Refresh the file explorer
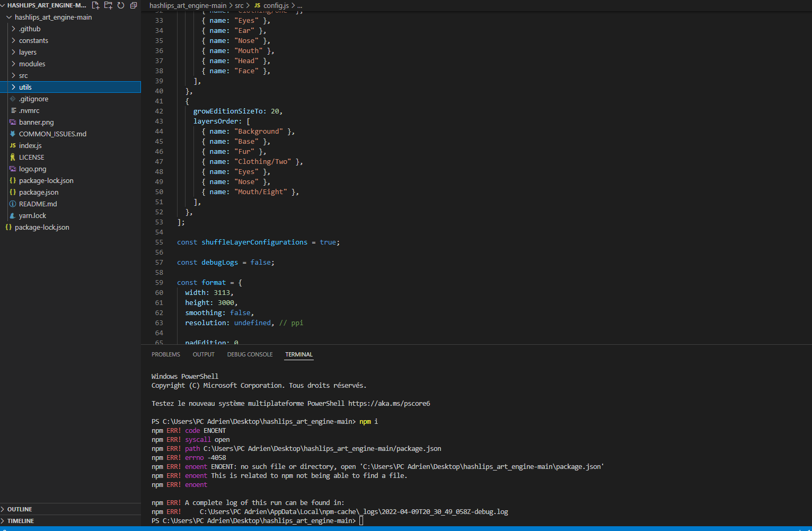Screen dimensions: 812x531 point(121,5)
